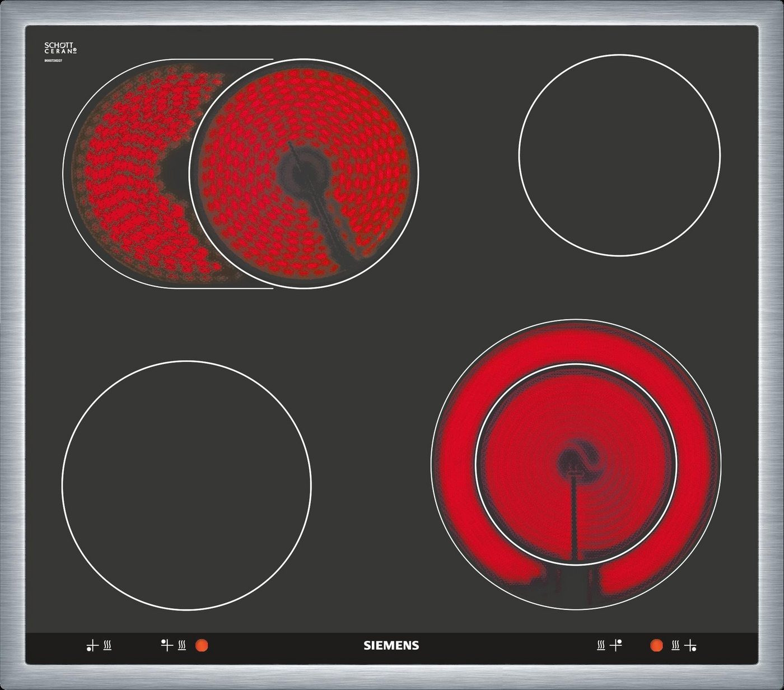Select the unlit front-left cooking zone
The image size is (784, 690).
[186, 485]
